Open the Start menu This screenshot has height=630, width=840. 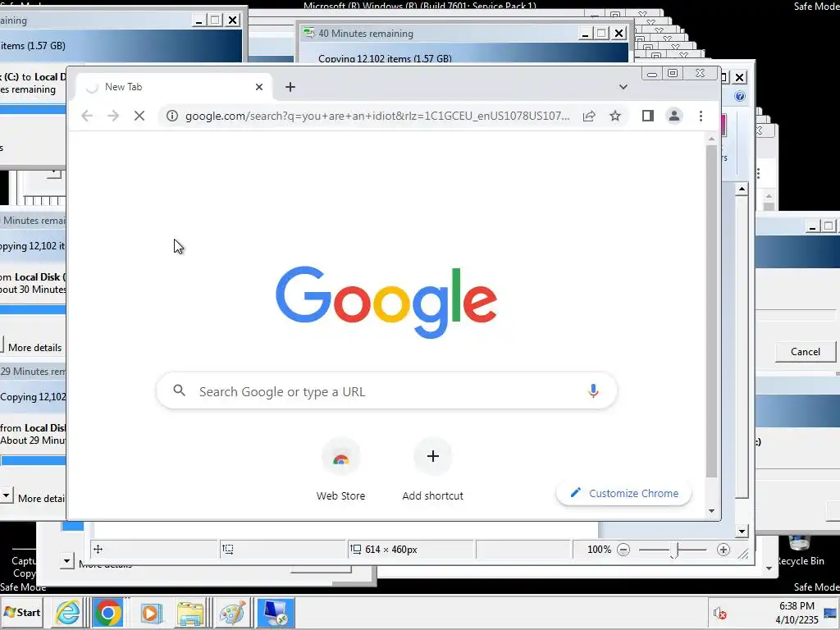22,612
